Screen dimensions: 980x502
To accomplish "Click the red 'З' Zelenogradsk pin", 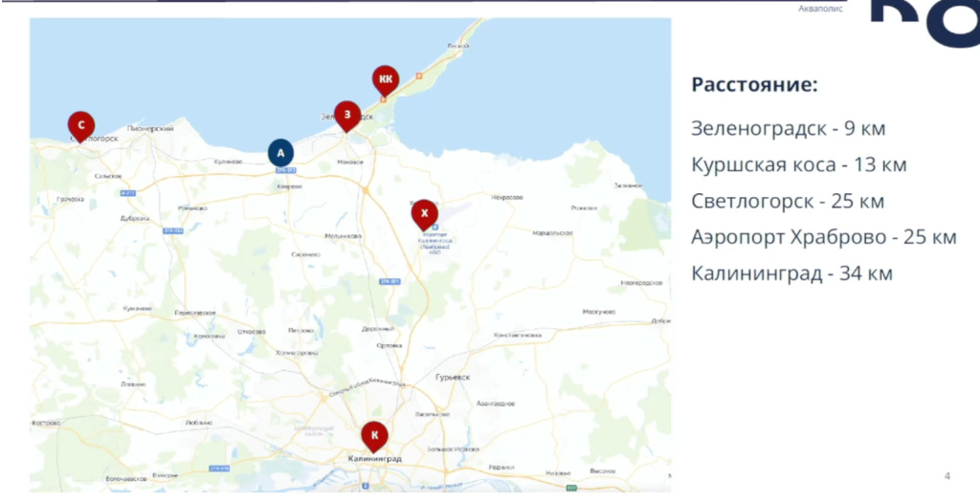I will click(346, 114).
